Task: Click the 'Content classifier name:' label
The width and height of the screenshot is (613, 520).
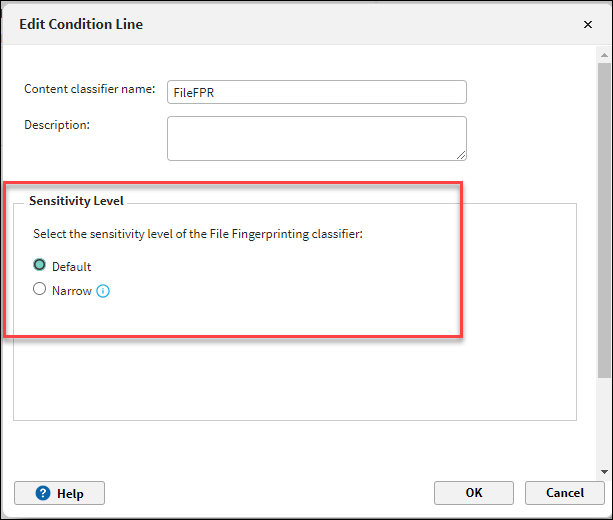Action: pyautogui.click(x=89, y=89)
